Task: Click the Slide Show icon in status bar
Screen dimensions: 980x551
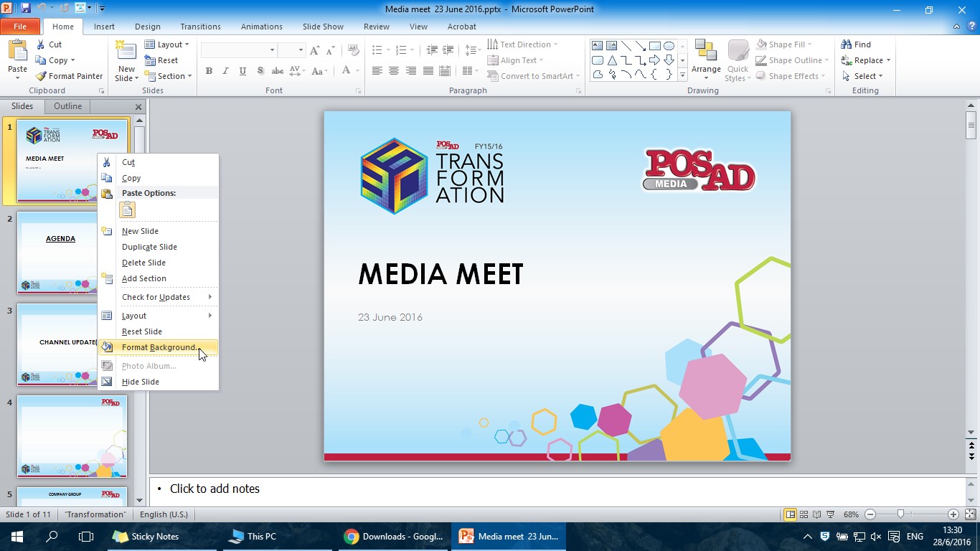Action: (831, 514)
